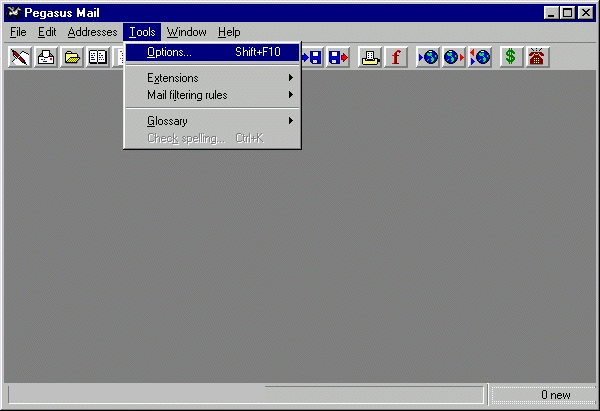The image size is (600, 411).
Task: Click the red letter f font icon
Action: point(396,57)
